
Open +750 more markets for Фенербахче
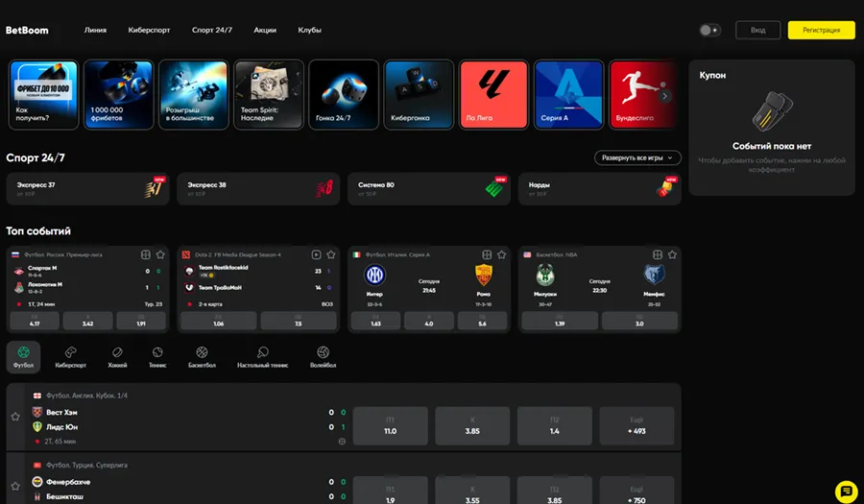coord(636,491)
